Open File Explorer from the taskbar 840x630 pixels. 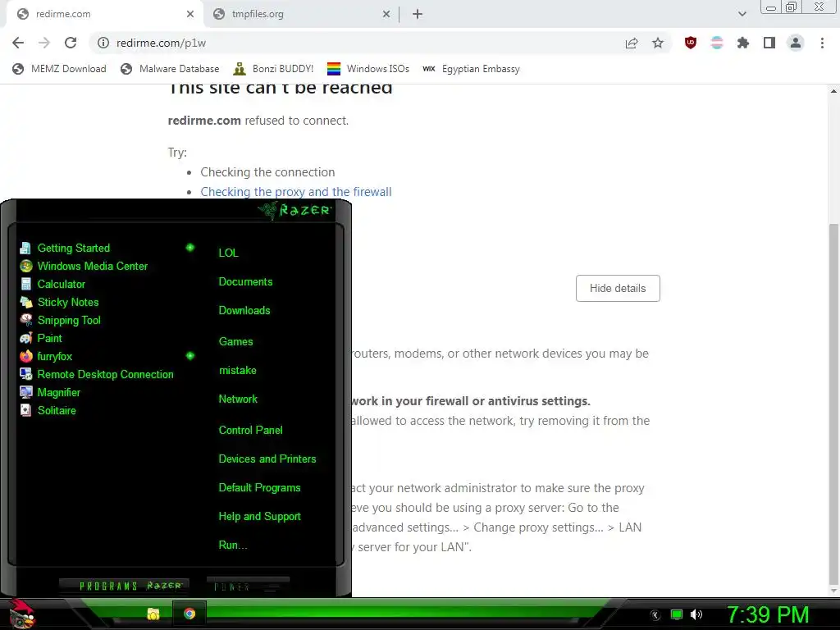click(153, 614)
